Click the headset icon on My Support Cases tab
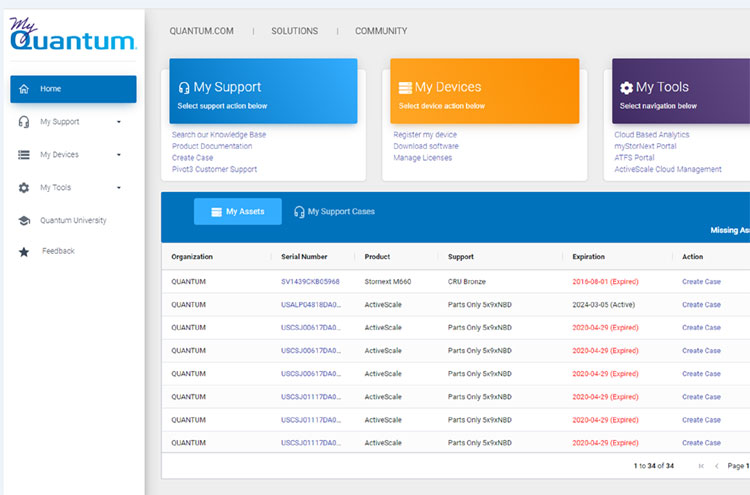The image size is (750, 495). (x=299, y=212)
